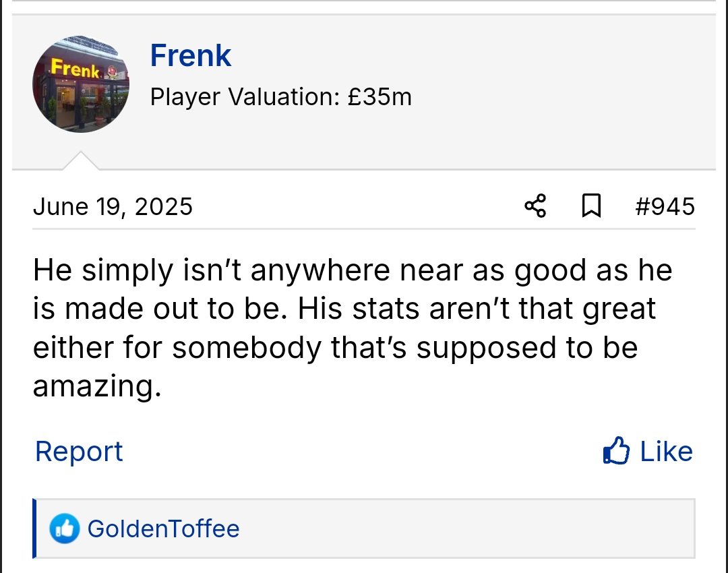Click the thumbs-up icon beside Like

(x=616, y=451)
